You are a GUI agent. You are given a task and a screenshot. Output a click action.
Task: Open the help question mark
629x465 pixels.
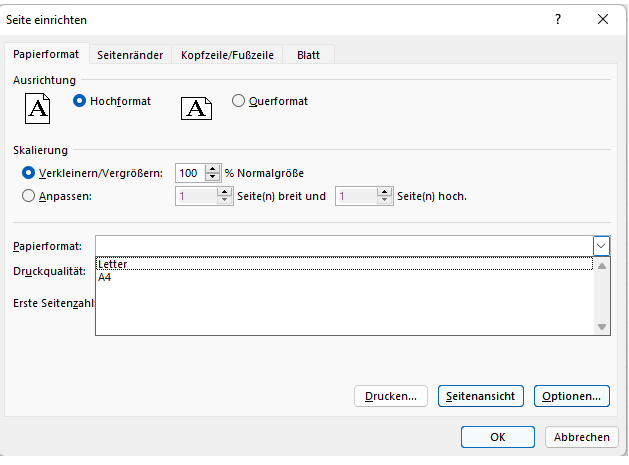tap(558, 19)
